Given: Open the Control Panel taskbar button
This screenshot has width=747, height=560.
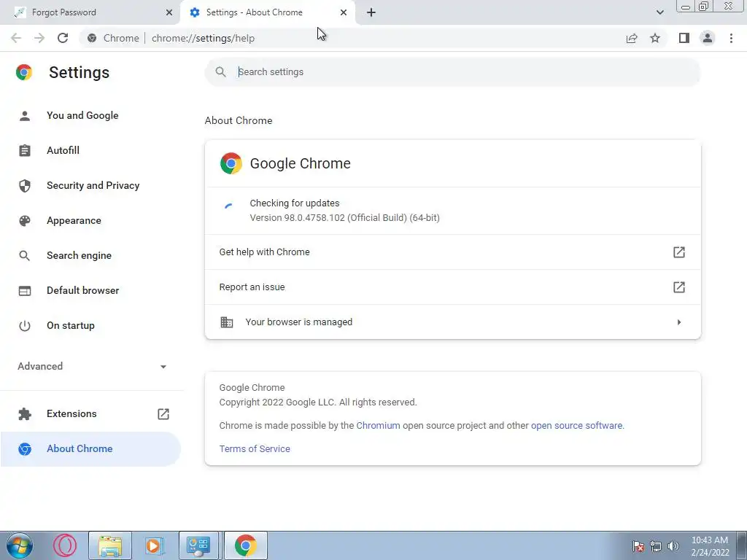Looking at the screenshot, I should click(x=198, y=545).
